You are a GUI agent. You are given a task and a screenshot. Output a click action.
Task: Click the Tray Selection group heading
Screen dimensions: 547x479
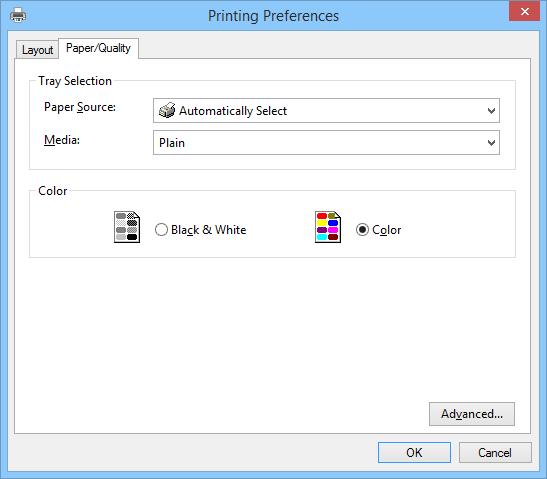point(75,81)
